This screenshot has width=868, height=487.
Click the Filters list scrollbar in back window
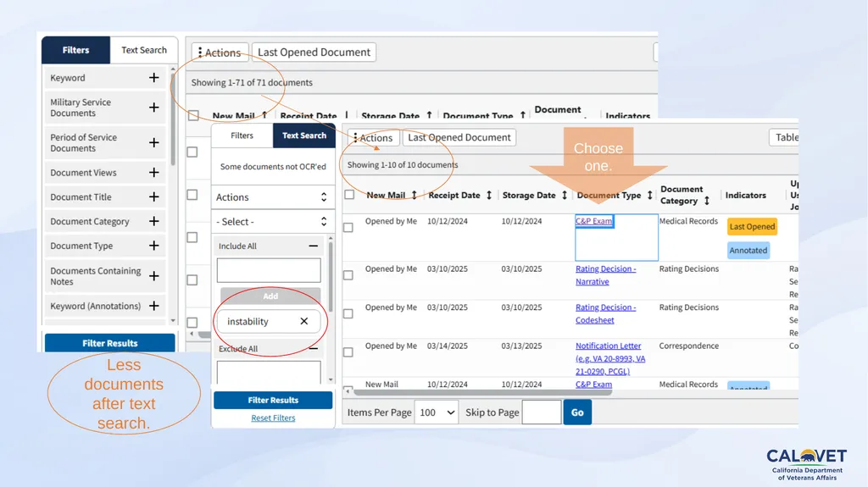point(173,119)
